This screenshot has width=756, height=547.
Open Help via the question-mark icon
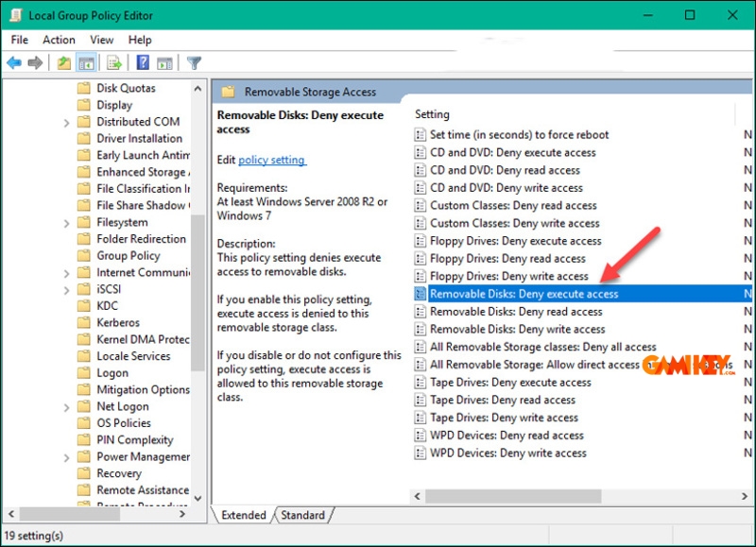click(x=143, y=62)
